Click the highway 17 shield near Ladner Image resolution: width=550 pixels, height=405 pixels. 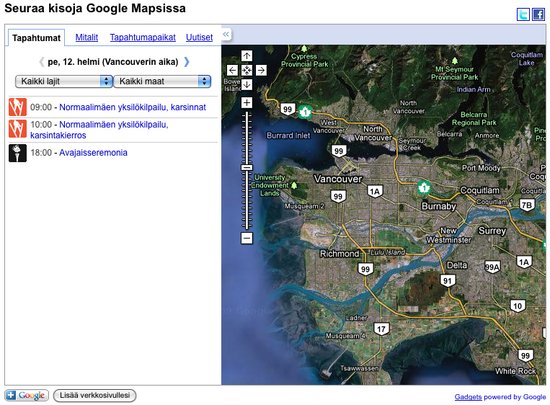(x=381, y=329)
